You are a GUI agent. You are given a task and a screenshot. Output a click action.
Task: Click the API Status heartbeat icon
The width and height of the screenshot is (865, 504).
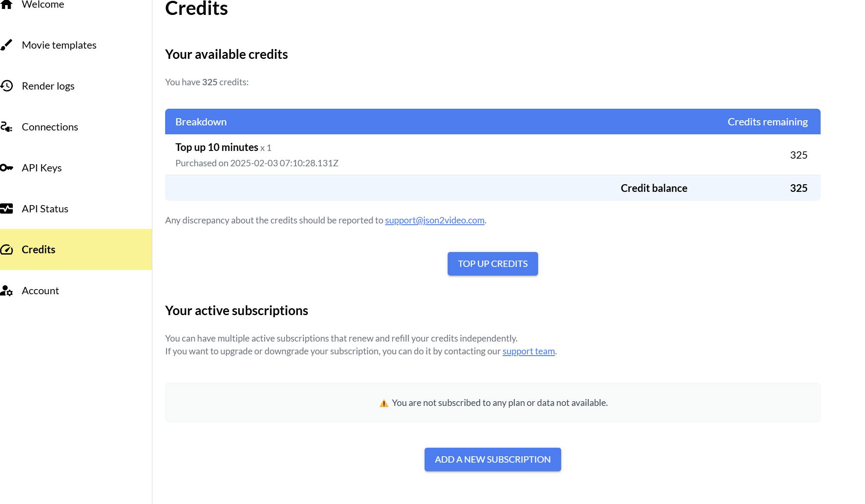6,209
